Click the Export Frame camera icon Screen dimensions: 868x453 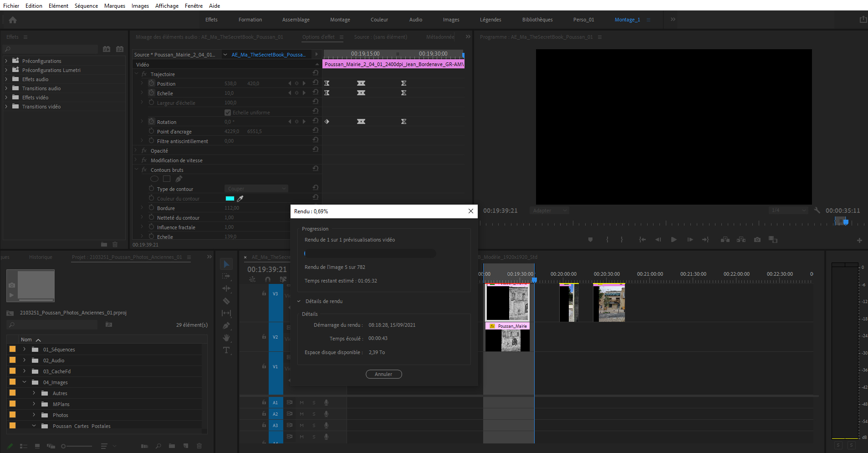point(757,240)
